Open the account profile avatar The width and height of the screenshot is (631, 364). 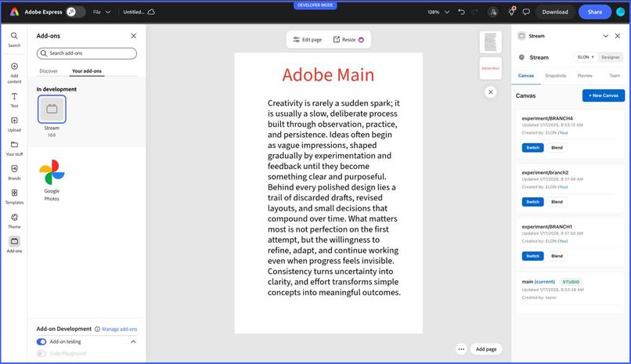tap(621, 12)
